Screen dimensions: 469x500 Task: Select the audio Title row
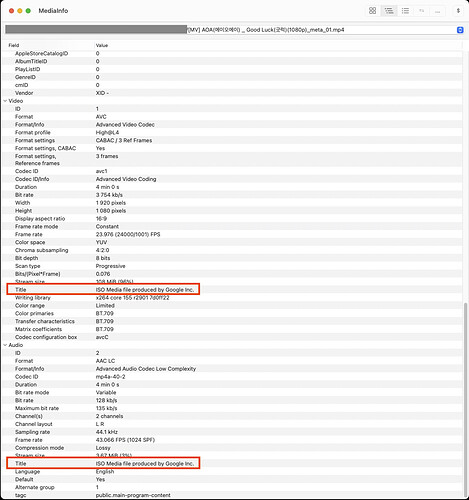click(x=232, y=464)
